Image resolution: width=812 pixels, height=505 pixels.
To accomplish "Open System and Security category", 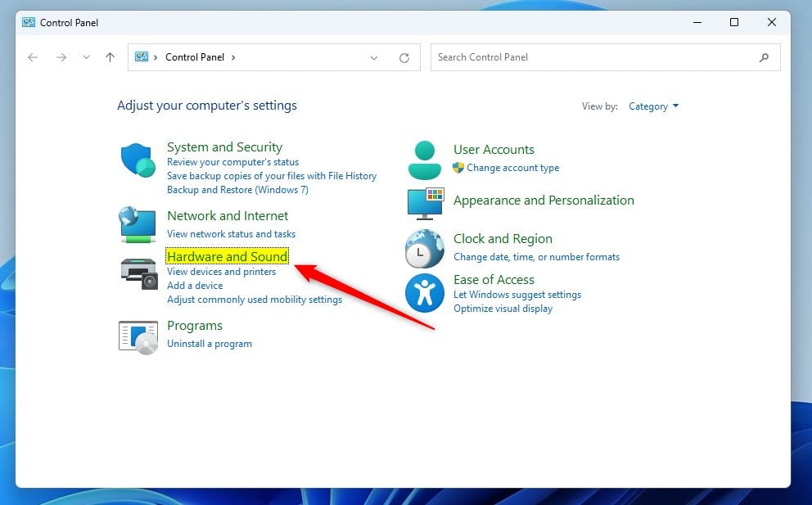I will 225,147.
